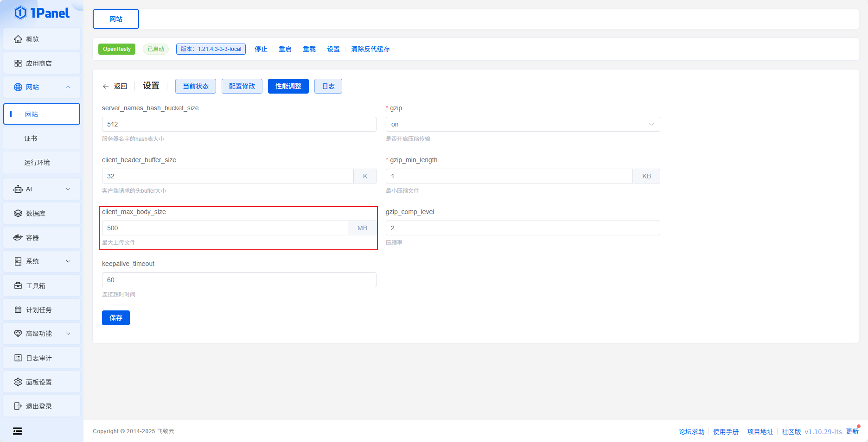
Task: Click the 重启 link for OpenResty
Action: click(x=285, y=49)
